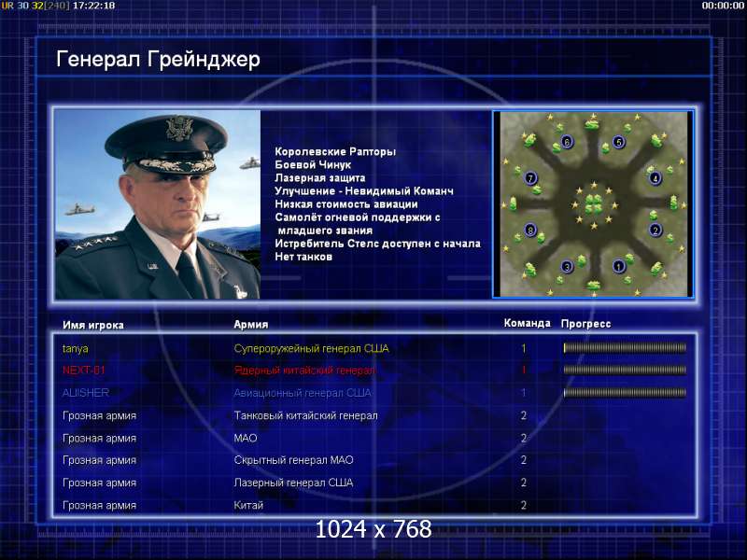Viewport: 747px width, 560px height.
Task: Click 'Танковый китайский генерал' army entry
Action: [x=306, y=415]
